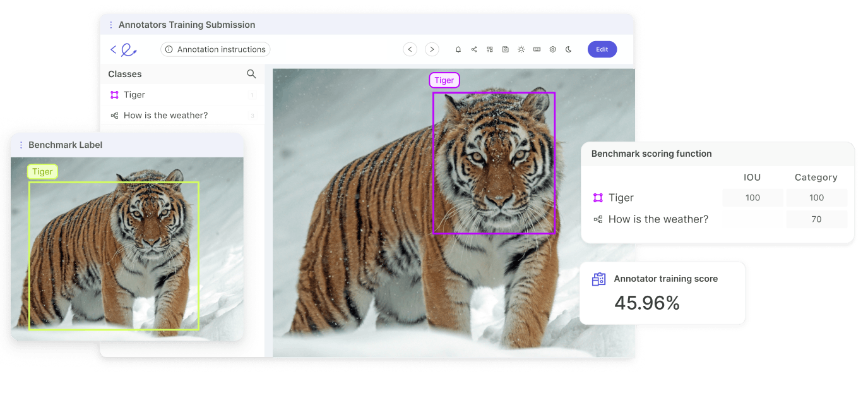Click the Annotator training score clipboard icon
This screenshot has height=395, width=868.
coord(598,279)
